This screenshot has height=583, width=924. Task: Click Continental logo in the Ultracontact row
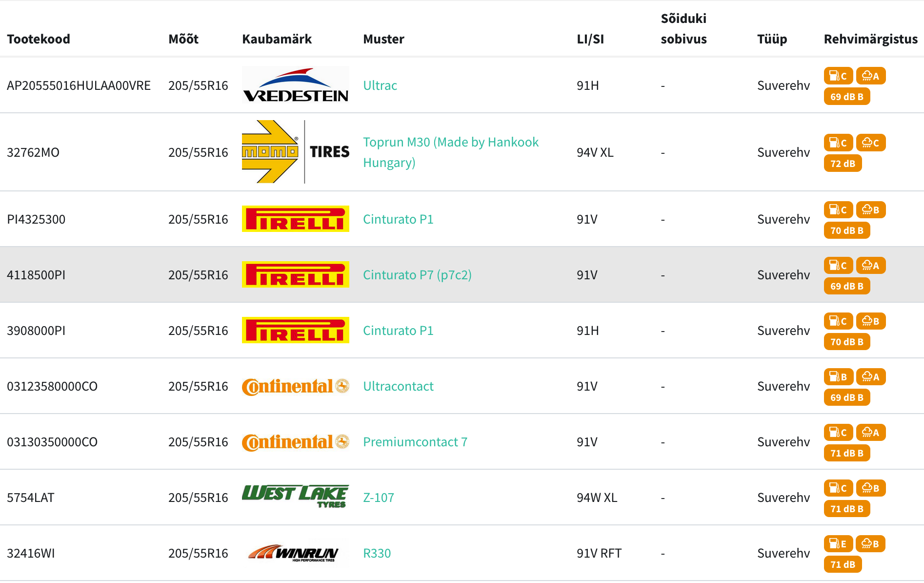click(x=295, y=386)
